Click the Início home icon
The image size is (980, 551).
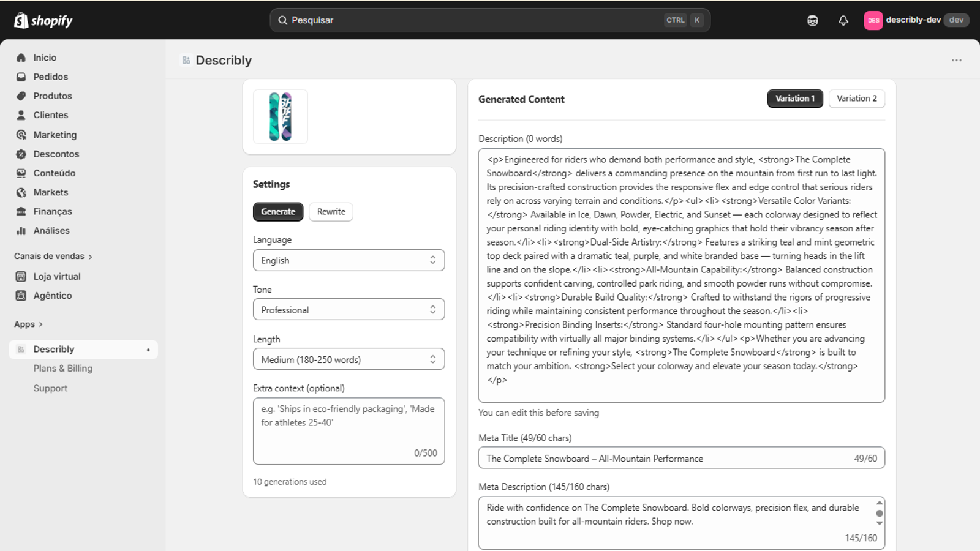point(21,58)
